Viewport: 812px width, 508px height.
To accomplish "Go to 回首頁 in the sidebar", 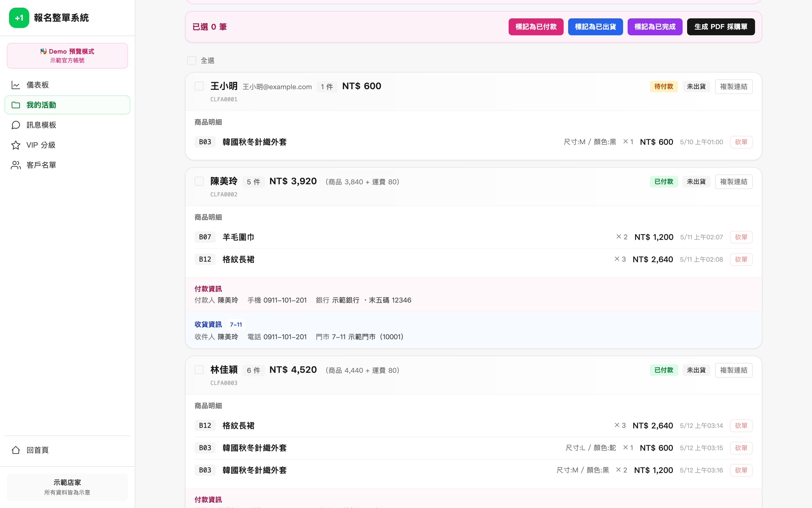I will pyautogui.click(x=67, y=450).
